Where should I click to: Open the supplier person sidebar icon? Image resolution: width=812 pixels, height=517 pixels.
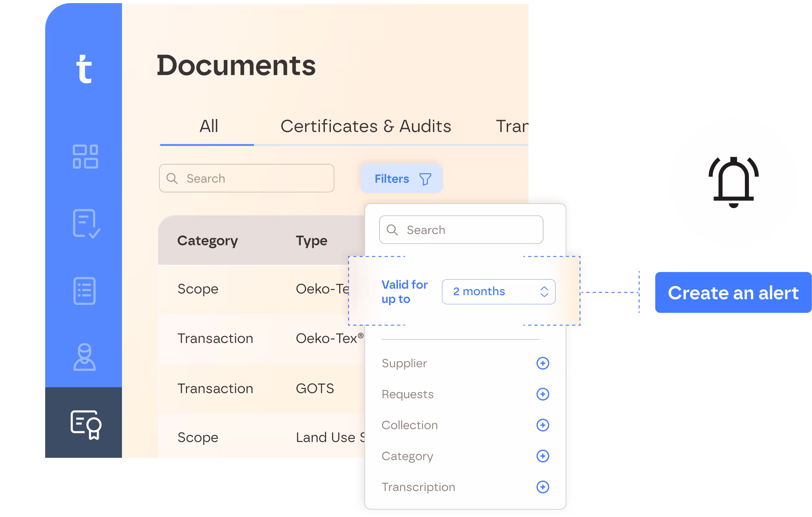pyautogui.click(x=84, y=357)
